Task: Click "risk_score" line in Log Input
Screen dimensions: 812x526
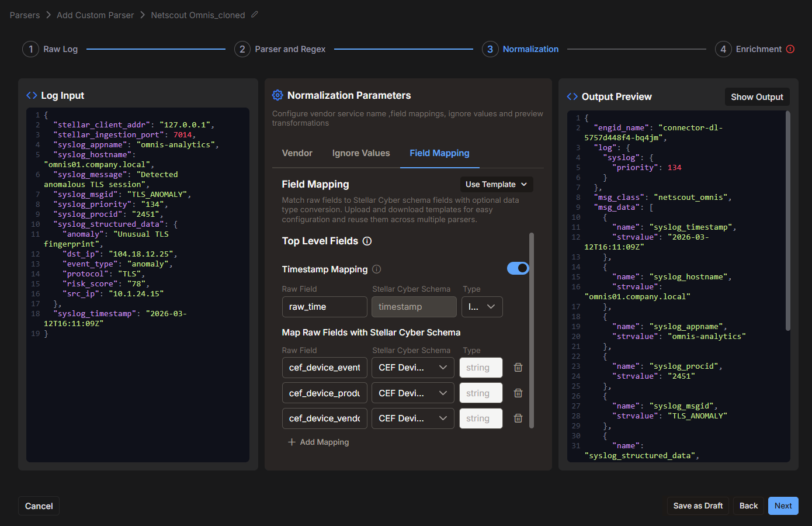Action: pyautogui.click(x=105, y=284)
